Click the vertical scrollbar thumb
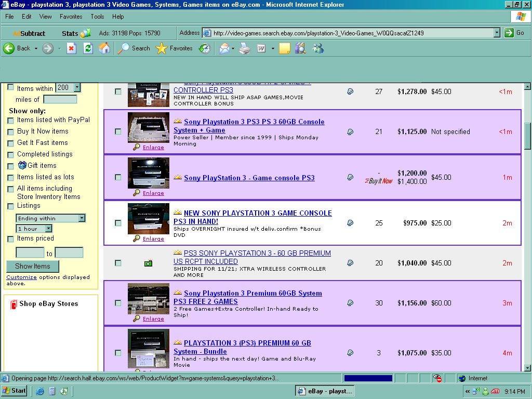This screenshot has height=399, width=532. [x=527, y=136]
